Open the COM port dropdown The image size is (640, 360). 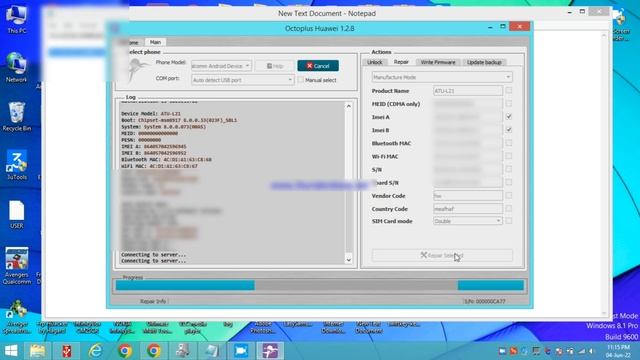242,80
